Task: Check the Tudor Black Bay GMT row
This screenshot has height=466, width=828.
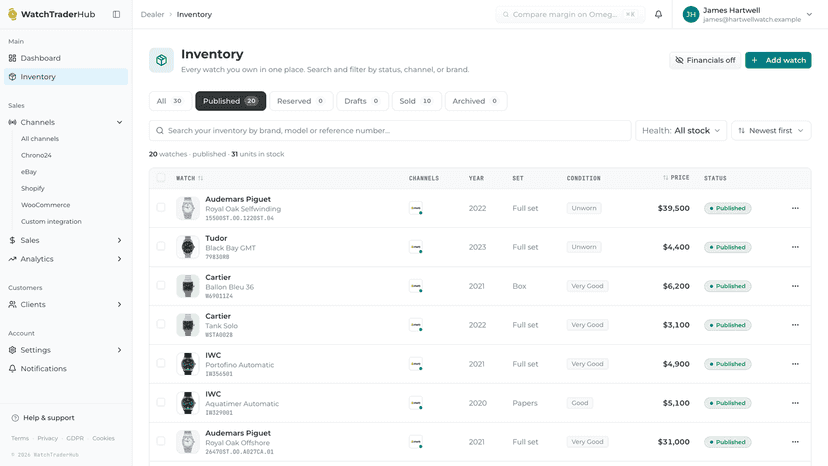Action: click(161, 246)
